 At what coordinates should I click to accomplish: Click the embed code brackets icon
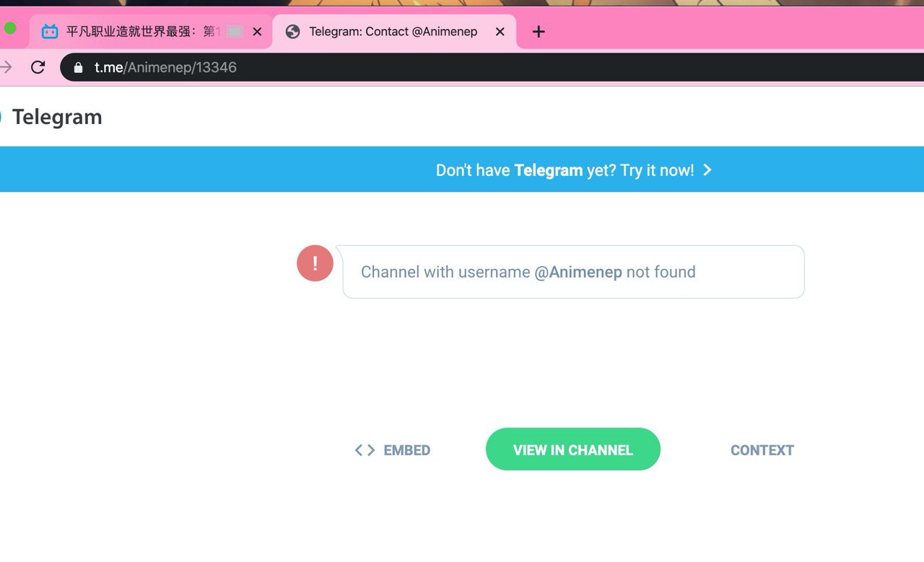point(365,450)
